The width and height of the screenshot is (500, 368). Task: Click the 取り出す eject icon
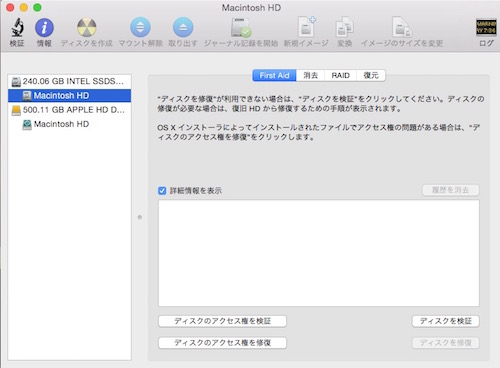(183, 27)
